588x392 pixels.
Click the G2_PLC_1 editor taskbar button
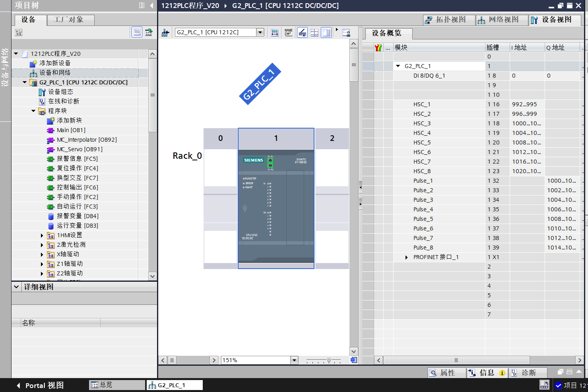175,385
